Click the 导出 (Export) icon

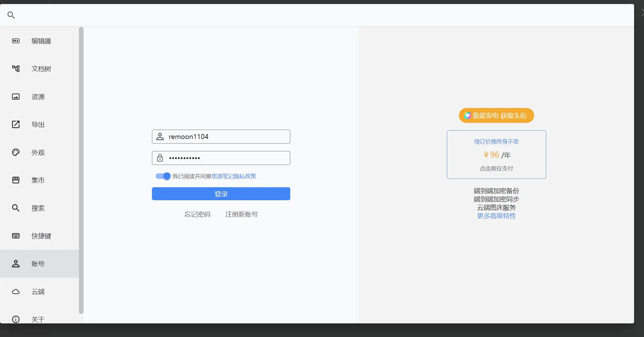[x=16, y=124]
